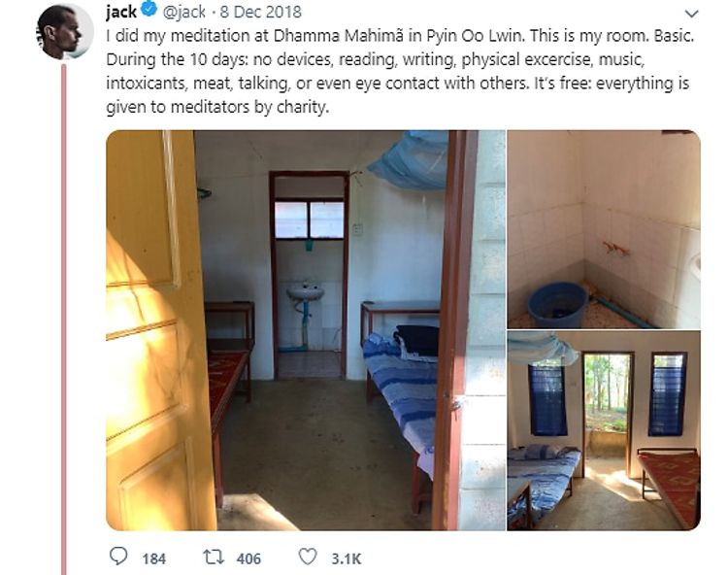The image size is (728, 575).
Task: Click the 406 retweets count
Action: [248, 558]
